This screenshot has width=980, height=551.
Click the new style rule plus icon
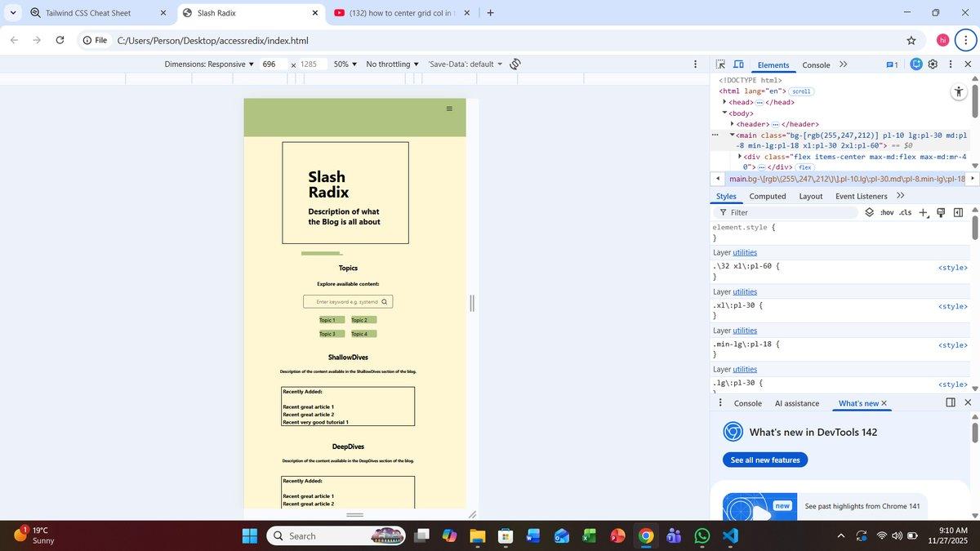(x=924, y=213)
